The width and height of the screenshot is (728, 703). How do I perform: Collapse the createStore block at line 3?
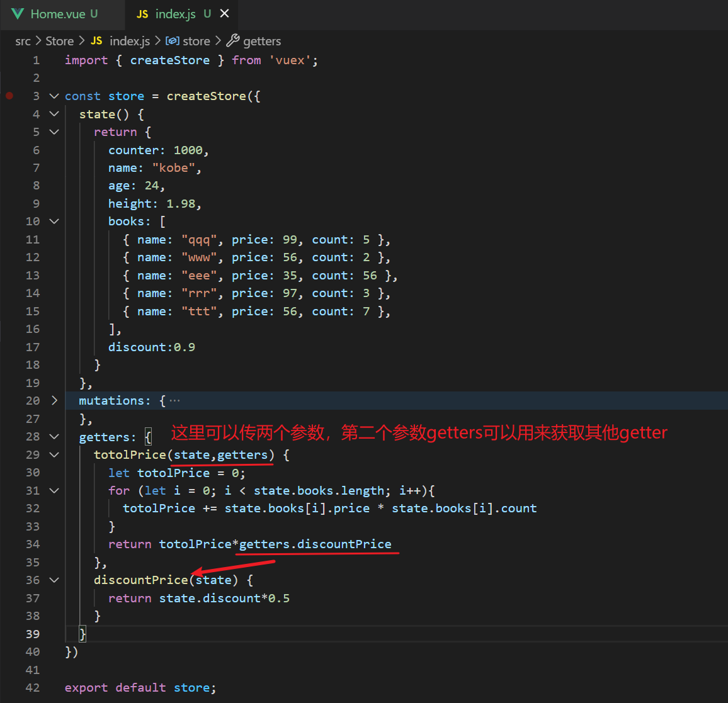[x=54, y=96]
